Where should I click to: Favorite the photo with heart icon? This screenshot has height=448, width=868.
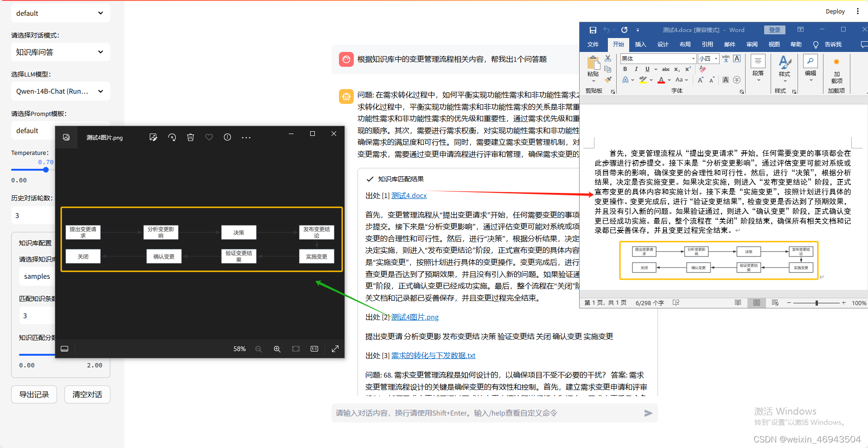tap(209, 137)
